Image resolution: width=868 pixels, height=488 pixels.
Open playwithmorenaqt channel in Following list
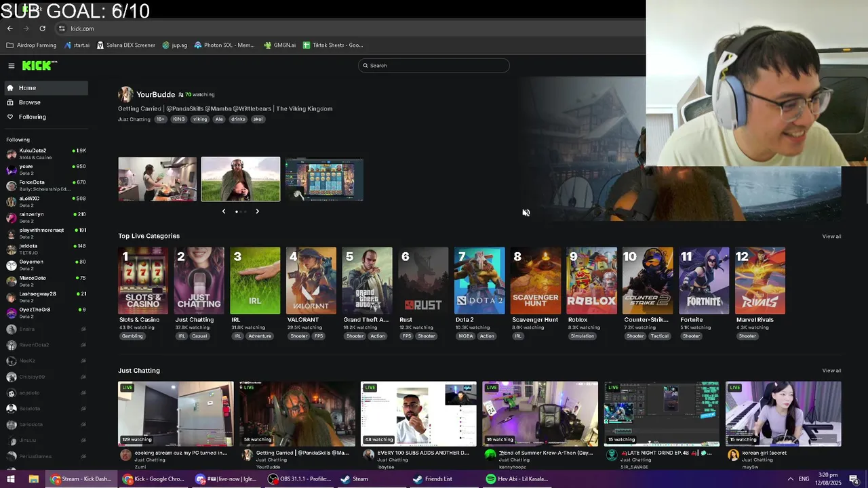pos(45,233)
